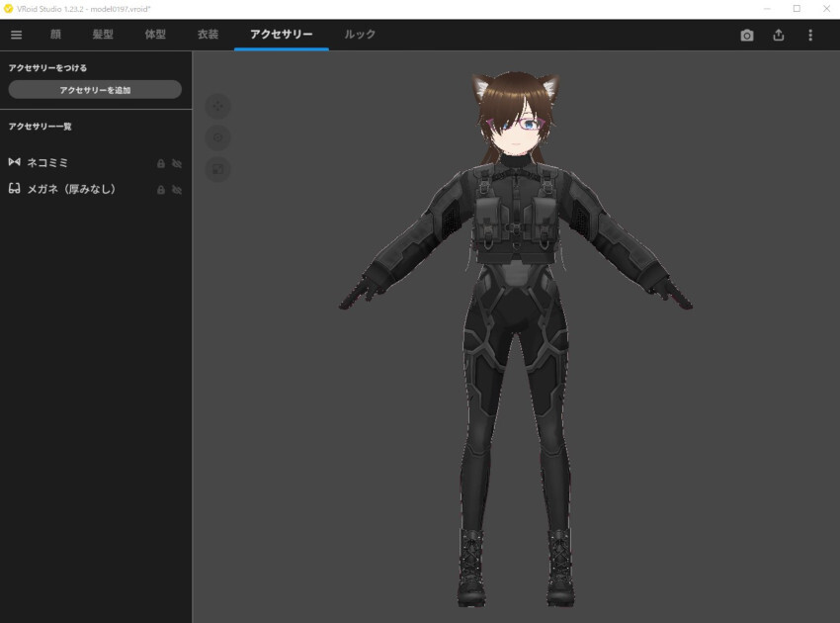Toggle visibility of ネコミミ accessory
840x623 pixels.
[x=177, y=163]
